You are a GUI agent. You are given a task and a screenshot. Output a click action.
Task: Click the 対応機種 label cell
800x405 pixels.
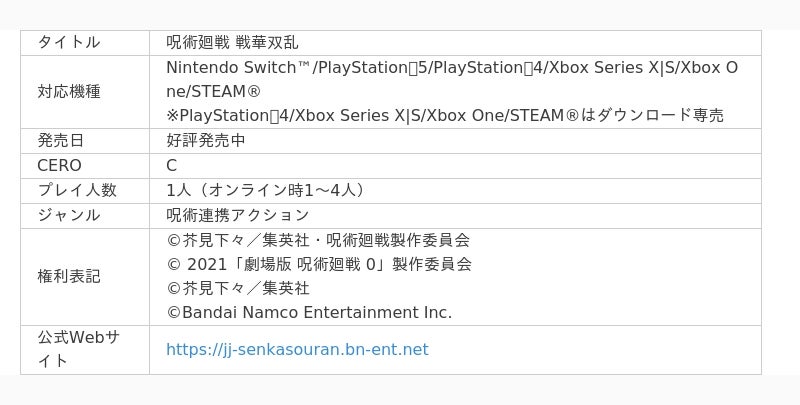(x=69, y=91)
